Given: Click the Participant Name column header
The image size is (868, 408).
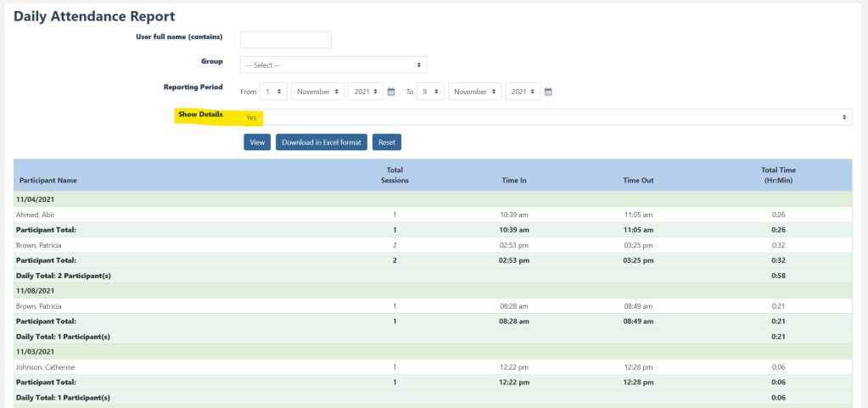Looking at the screenshot, I should click(x=48, y=181).
